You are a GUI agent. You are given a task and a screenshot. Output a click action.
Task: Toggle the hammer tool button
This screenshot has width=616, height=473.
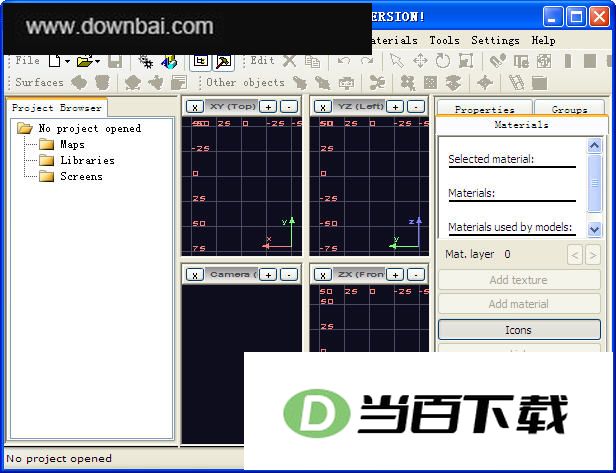click(224, 62)
